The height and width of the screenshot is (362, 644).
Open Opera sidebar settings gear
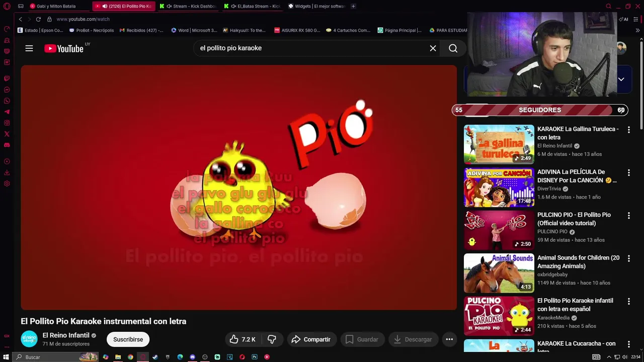(7, 184)
